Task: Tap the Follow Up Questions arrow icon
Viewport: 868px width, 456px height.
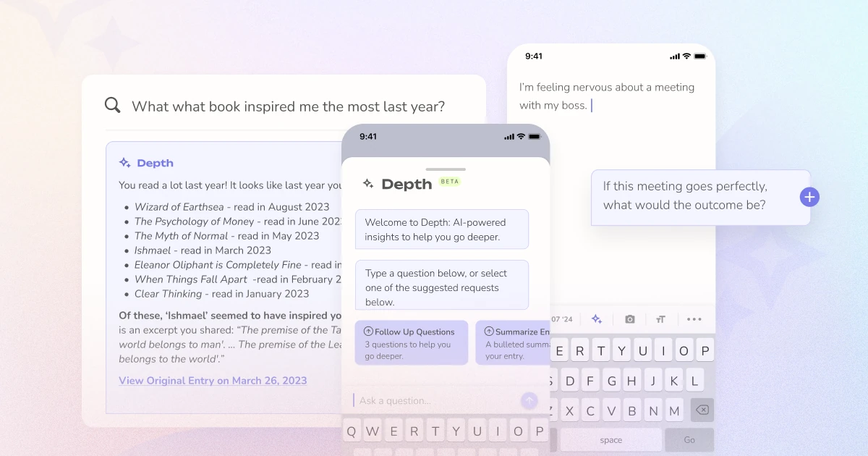Action: click(x=368, y=332)
